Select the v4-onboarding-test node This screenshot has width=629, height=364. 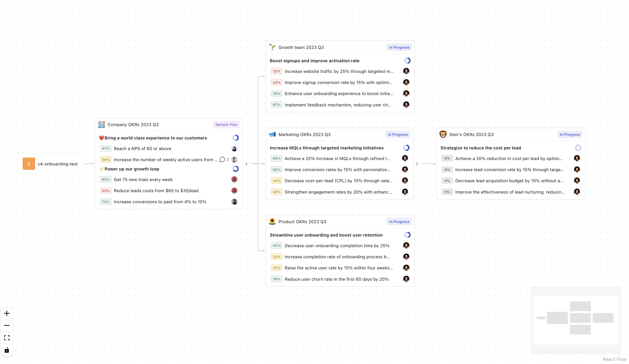[50, 164]
